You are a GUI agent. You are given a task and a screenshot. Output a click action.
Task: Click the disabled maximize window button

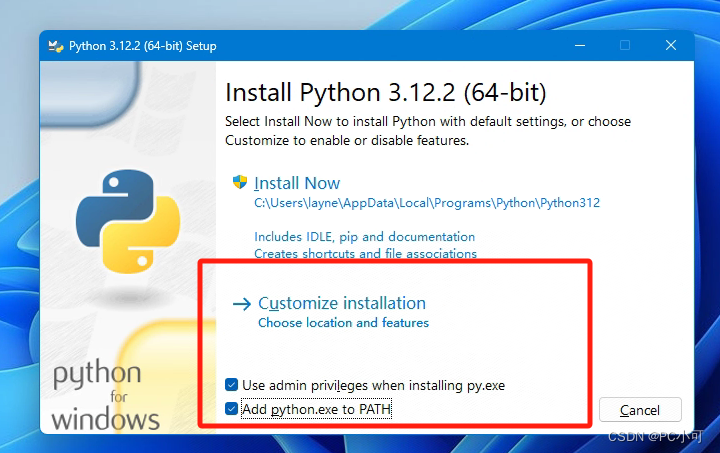(625, 45)
